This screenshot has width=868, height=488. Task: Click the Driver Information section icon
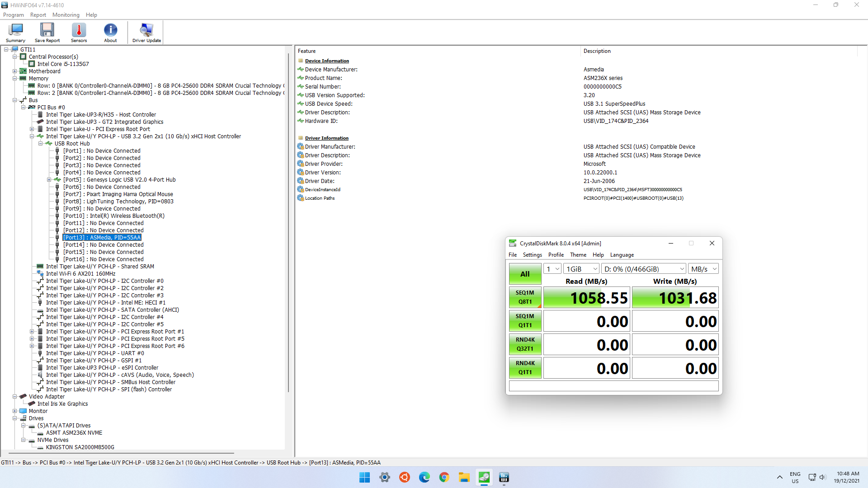click(300, 138)
